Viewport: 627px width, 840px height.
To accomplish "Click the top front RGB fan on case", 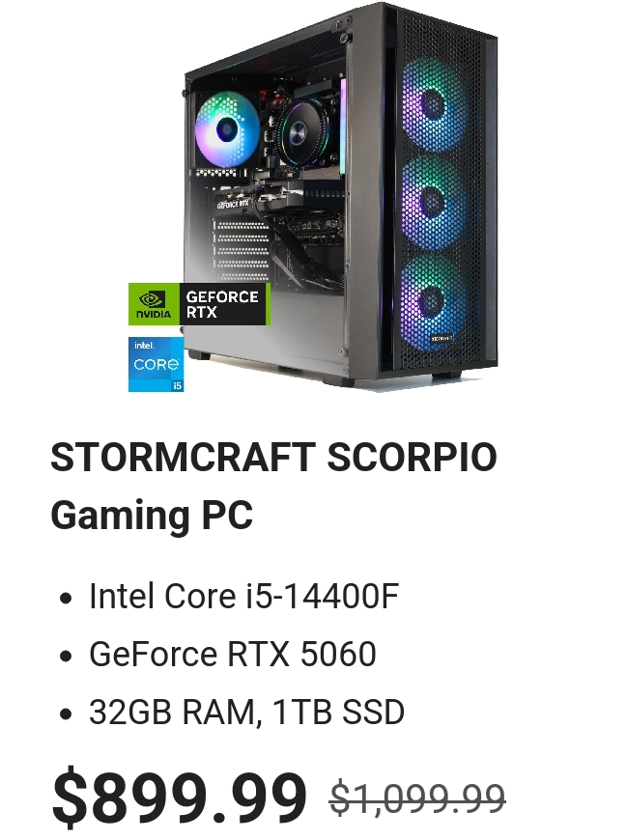I will click(x=430, y=104).
